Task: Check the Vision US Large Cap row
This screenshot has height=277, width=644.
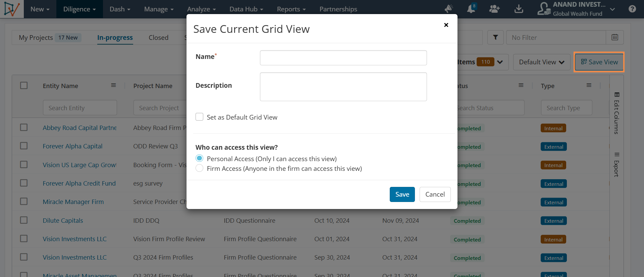Action: point(24,164)
